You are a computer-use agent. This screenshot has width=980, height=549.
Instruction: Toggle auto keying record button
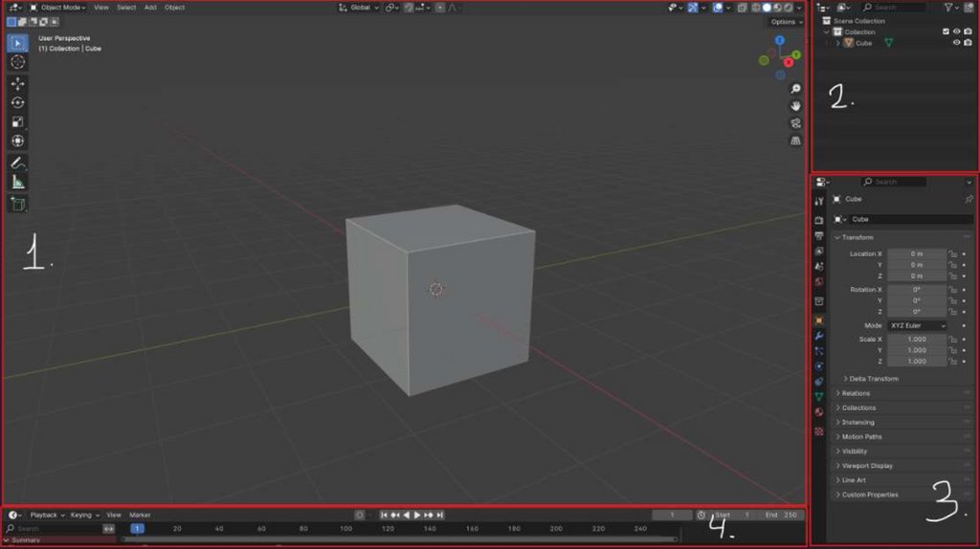pos(360,516)
